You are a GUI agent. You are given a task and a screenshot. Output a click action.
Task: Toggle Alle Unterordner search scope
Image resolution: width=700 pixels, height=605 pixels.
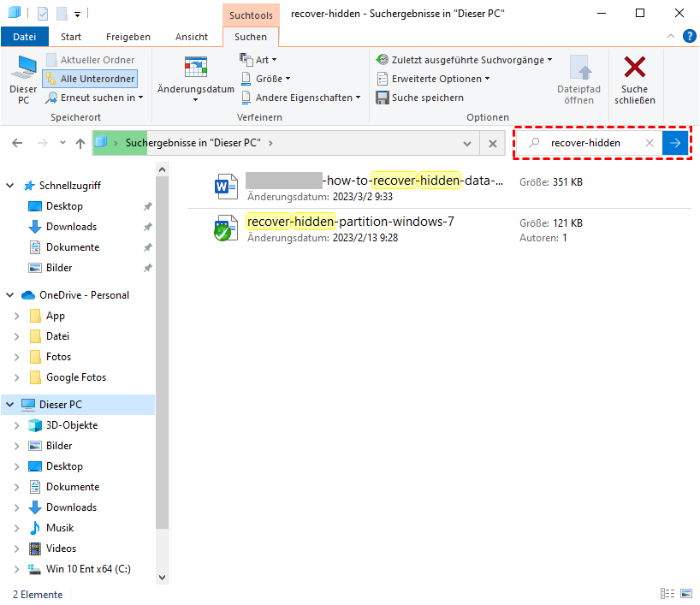point(90,79)
